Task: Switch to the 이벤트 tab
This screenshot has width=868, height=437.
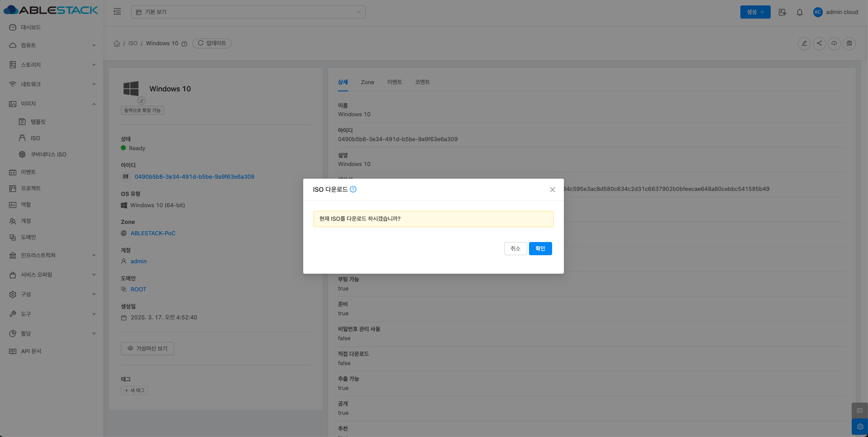Action: (394, 82)
